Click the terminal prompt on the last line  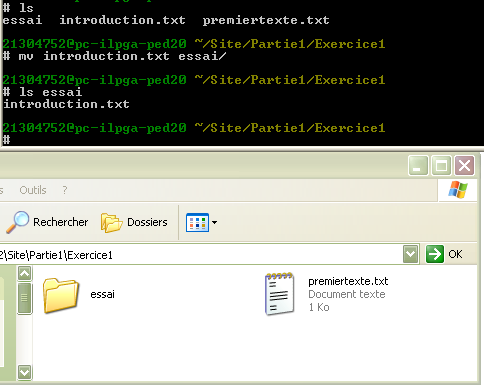(x=6, y=140)
